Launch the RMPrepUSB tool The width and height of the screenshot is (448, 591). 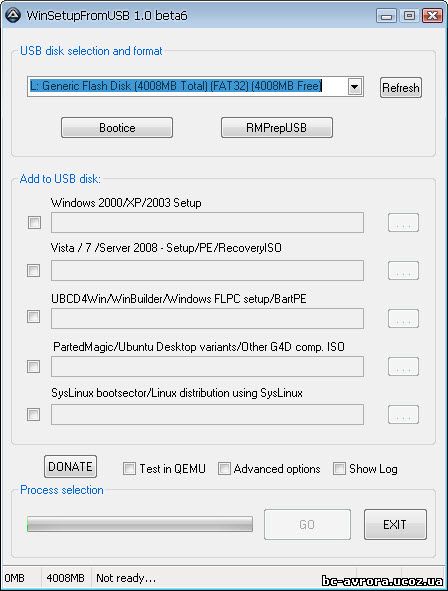coord(277,127)
